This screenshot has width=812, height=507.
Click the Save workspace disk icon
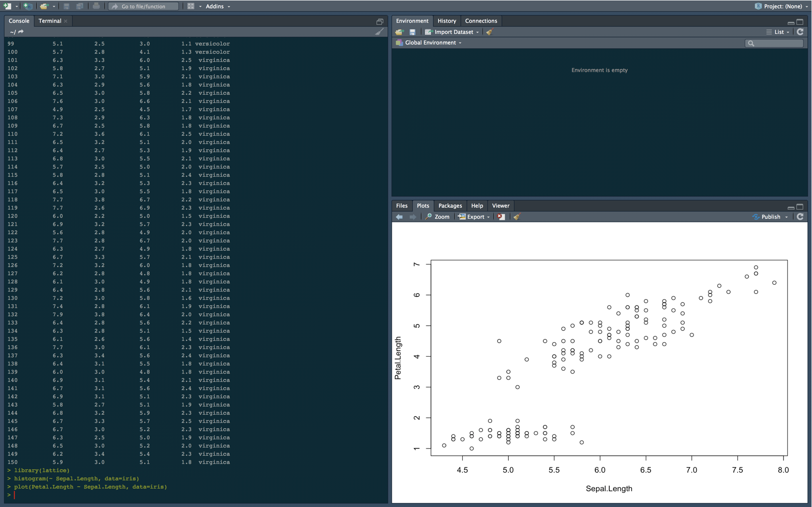pos(413,32)
